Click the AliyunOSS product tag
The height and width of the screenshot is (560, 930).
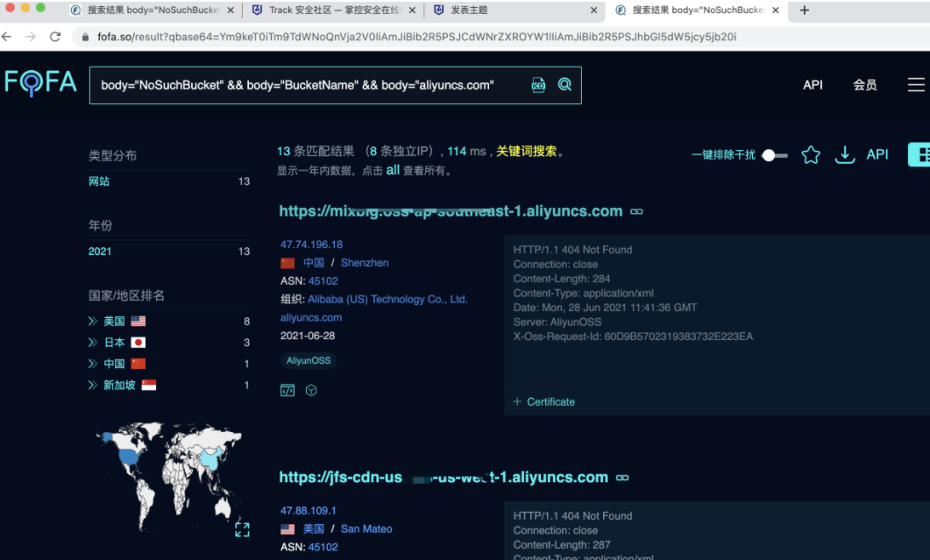click(x=307, y=360)
